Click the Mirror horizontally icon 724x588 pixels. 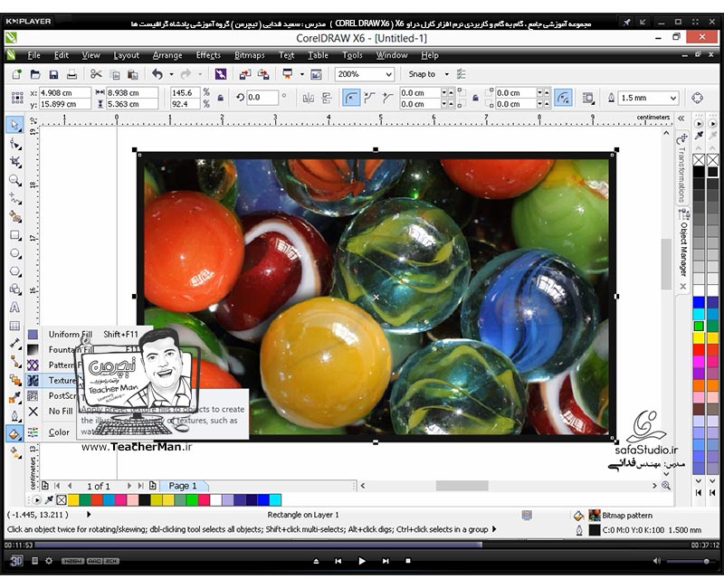308,98
